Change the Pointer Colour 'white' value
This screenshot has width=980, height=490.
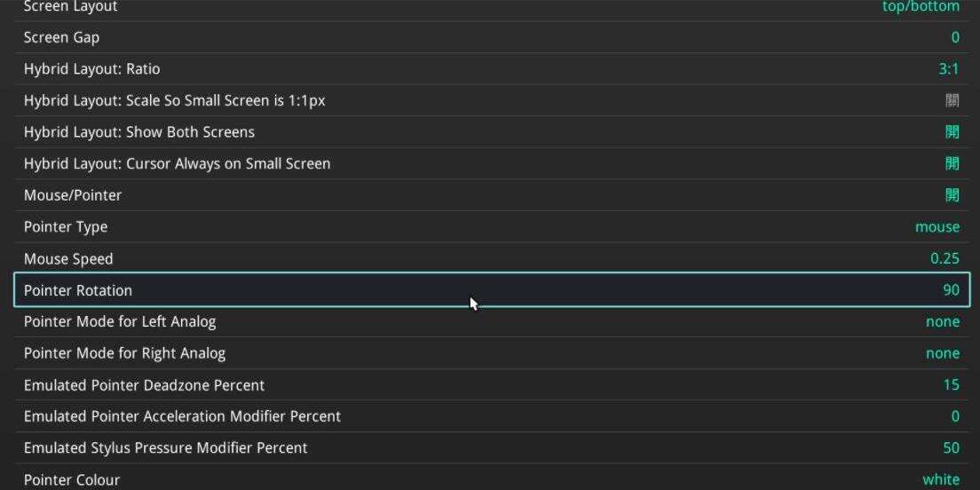tap(940, 479)
